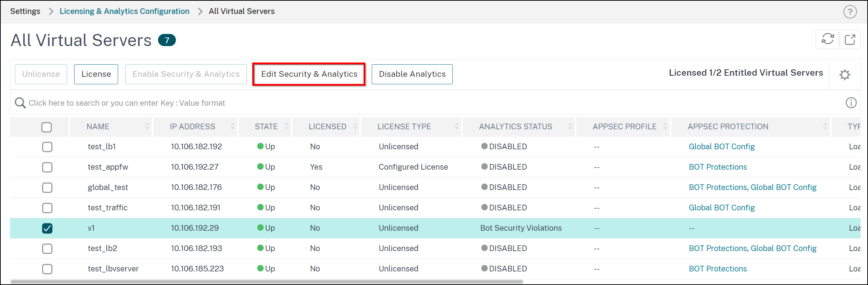The width and height of the screenshot is (868, 285).
Task: Go to Settings breadcrumb
Action: point(25,11)
